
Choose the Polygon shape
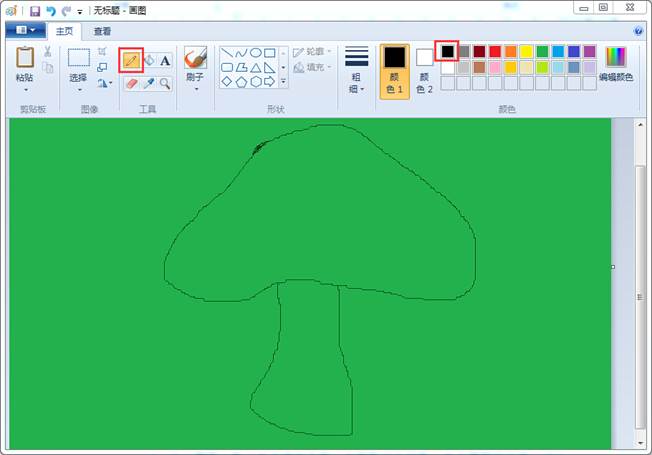pos(241,67)
